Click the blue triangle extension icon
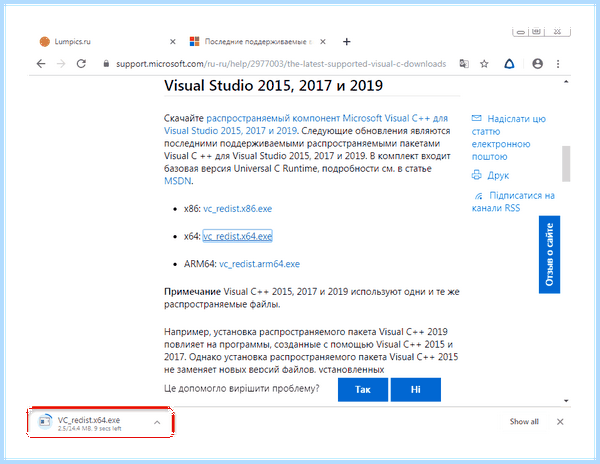This screenshot has width=600, height=464. point(509,63)
